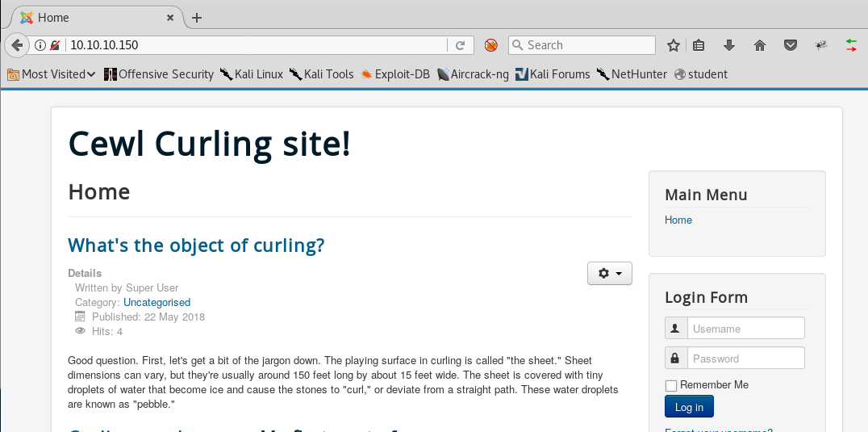
Task: Bookmark this page with the star icon
Action: [x=674, y=45]
